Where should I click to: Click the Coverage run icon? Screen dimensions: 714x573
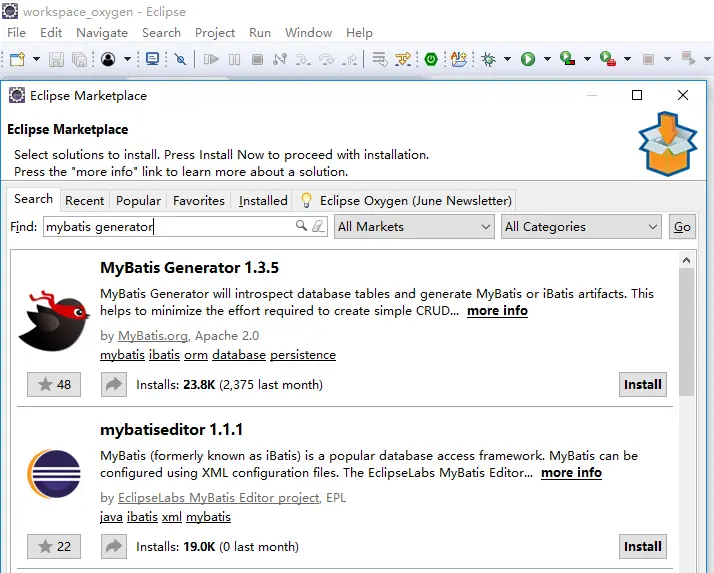click(567, 59)
